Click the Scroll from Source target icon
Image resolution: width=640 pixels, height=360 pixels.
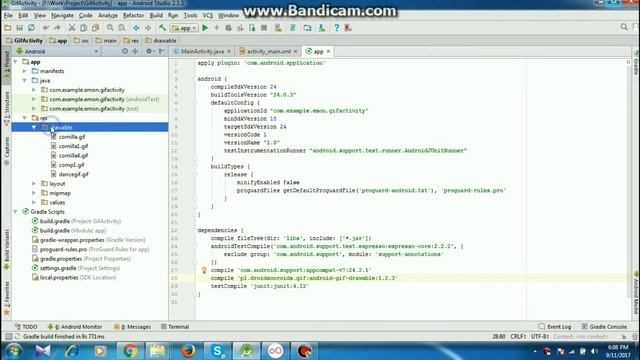click(x=125, y=51)
